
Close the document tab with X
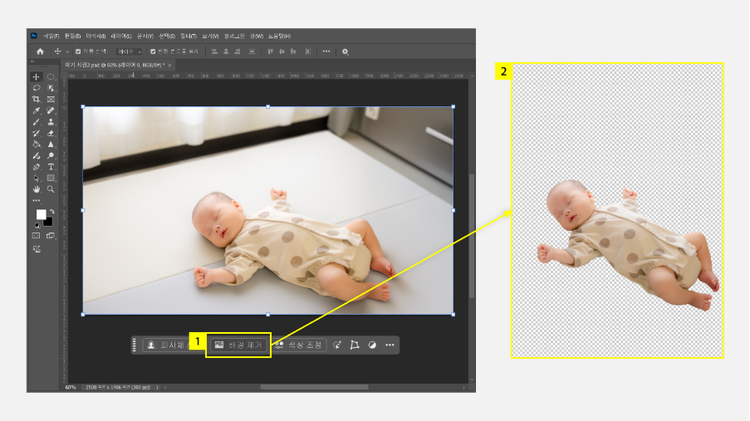170,66
